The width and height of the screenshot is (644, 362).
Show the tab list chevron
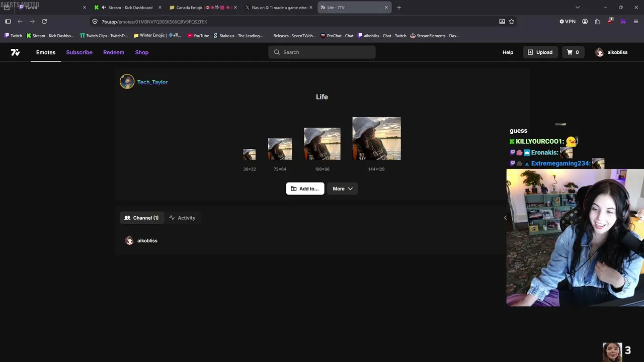pyautogui.click(x=578, y=8)
